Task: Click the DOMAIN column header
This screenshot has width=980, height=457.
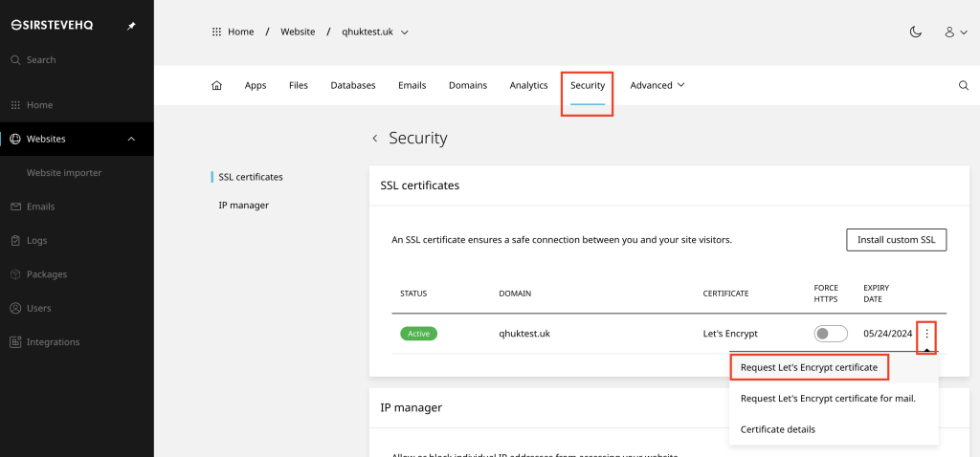Action: [x=515, y=294]
